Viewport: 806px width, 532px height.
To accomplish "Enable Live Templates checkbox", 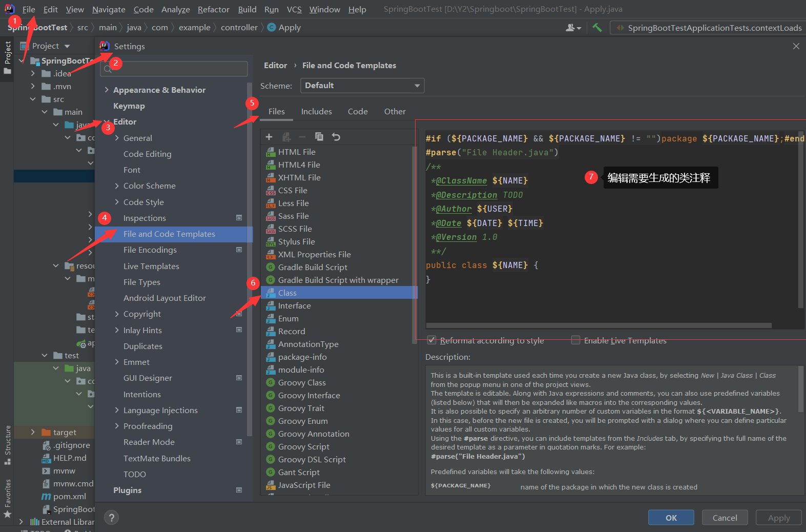I will (576, 340).
